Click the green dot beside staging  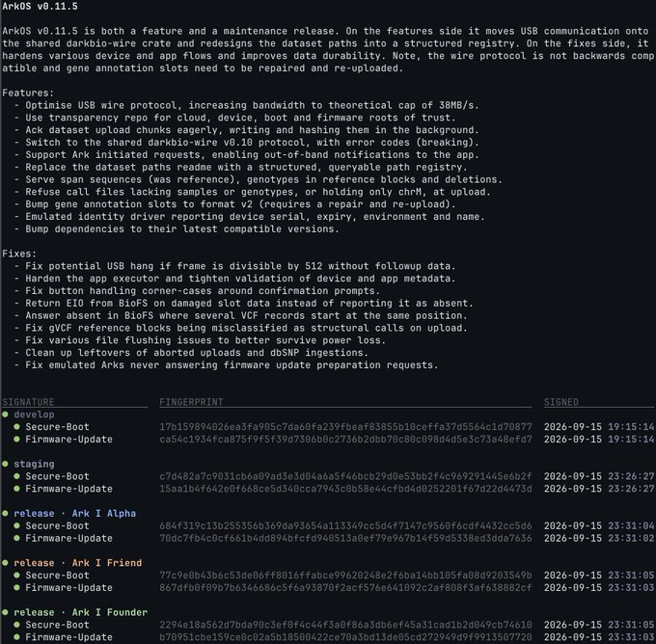[5, 464]
